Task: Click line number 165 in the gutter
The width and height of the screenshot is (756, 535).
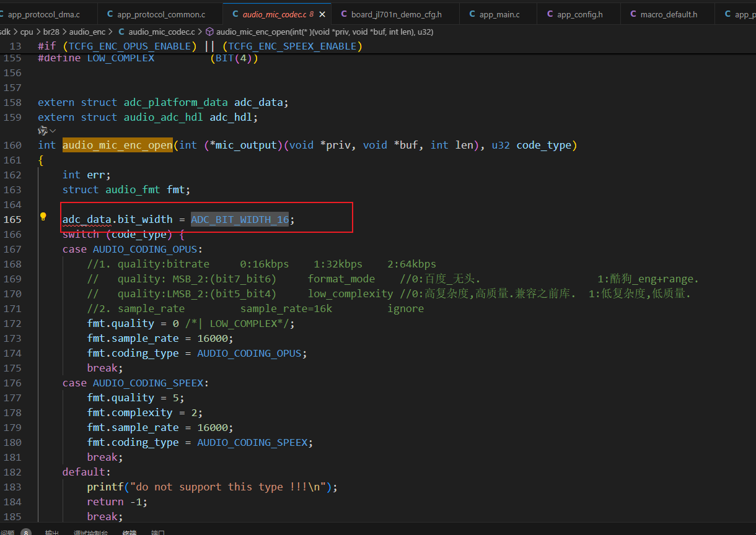Action: click(x=12, y=219)
